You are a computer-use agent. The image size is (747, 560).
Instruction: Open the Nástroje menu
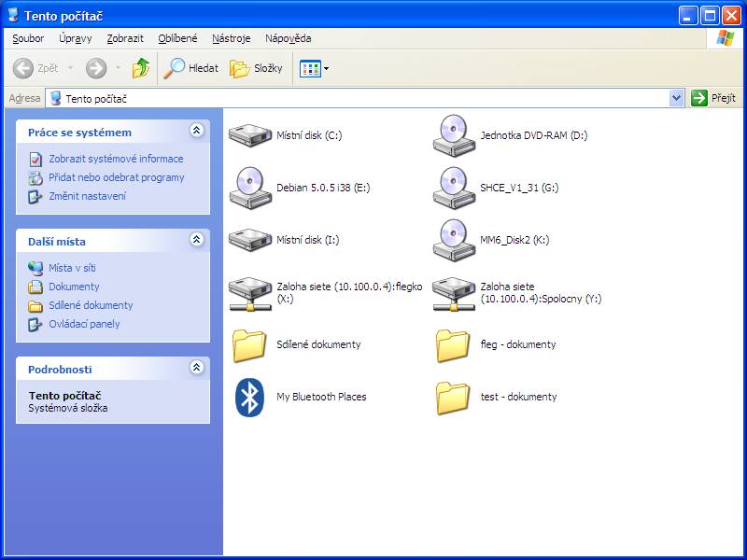(x=231, y=38)
